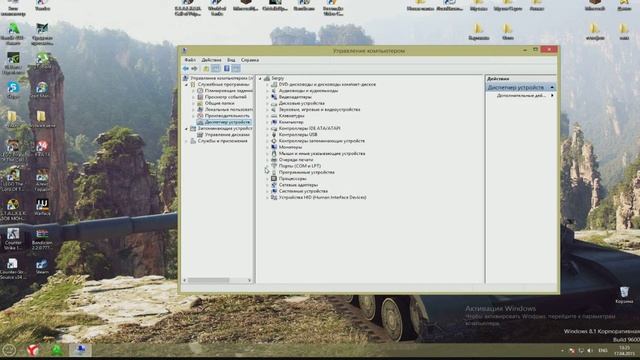Expand Устройства HID (Human Interface Devices)

coord(267,198)
